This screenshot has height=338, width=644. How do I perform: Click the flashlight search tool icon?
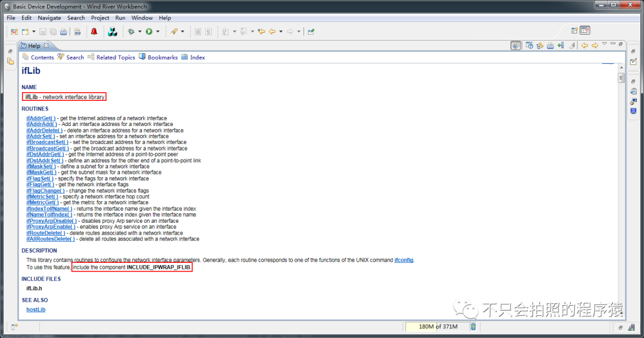174,32
